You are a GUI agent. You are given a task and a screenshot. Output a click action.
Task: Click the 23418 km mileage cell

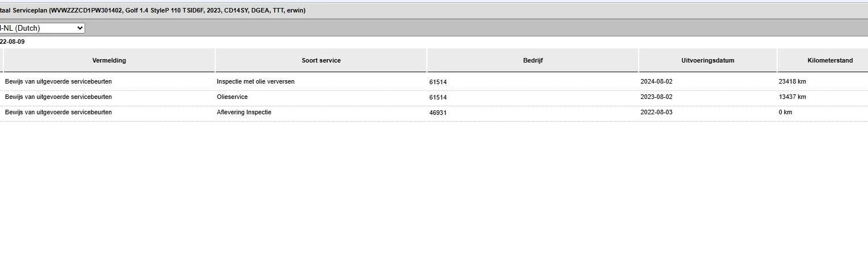coord(792,82)
